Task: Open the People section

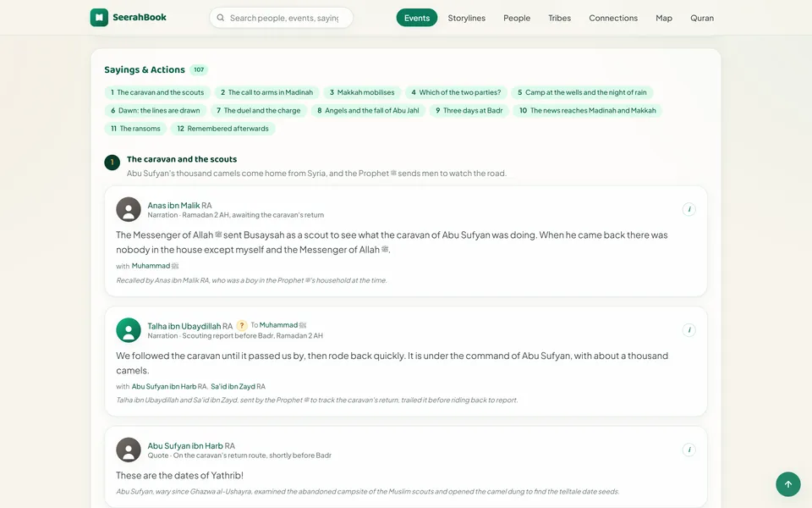Action: tap(517, 18)
